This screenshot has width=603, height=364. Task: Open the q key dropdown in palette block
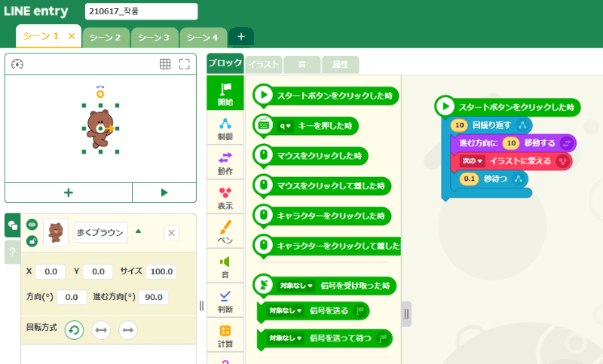[x=286, y=126]
